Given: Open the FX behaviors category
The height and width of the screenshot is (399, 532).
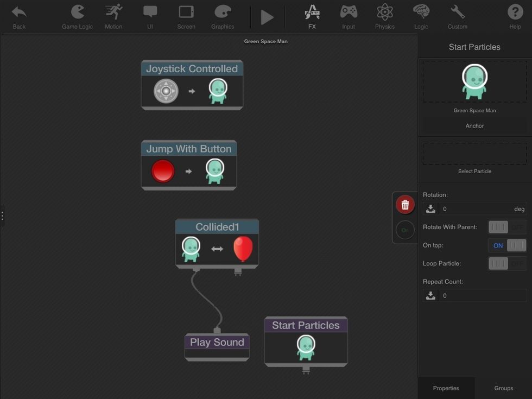Looking at the screenshot, I should (312, 15).
